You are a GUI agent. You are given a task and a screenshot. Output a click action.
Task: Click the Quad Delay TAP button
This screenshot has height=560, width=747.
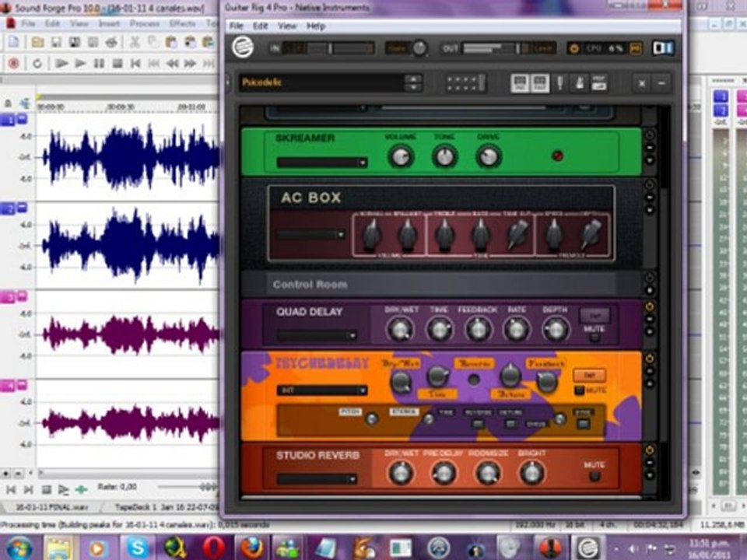pyautogui.click(x=594, y=315)
